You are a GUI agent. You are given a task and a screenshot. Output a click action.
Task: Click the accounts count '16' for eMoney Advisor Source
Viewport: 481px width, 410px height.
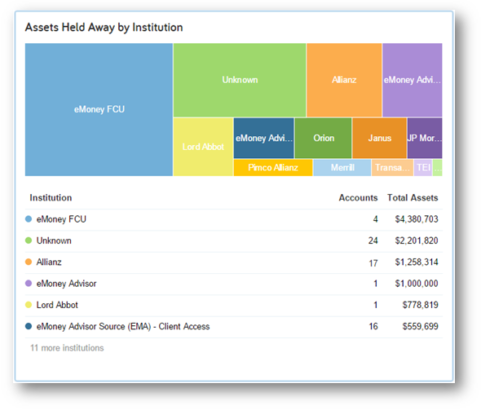(x=373, y=326)
